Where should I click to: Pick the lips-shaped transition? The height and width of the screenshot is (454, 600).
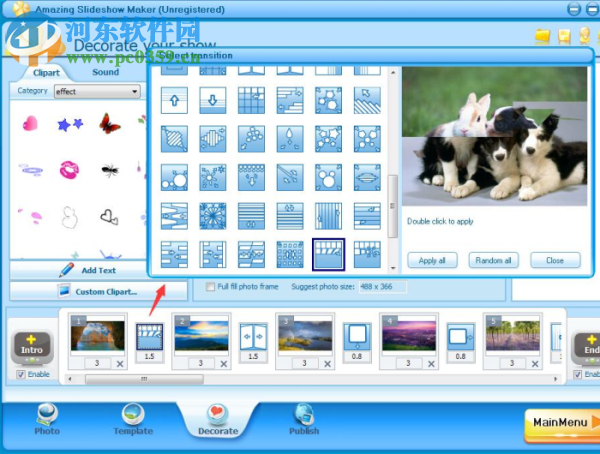pyautogui.click(x=367, y=178)
